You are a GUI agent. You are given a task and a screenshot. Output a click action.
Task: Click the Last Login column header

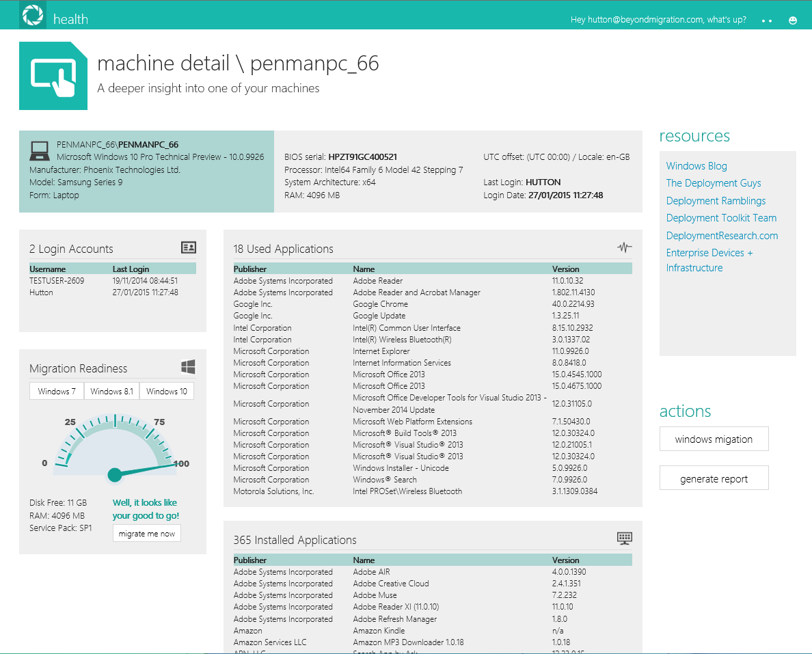point(131,269)
